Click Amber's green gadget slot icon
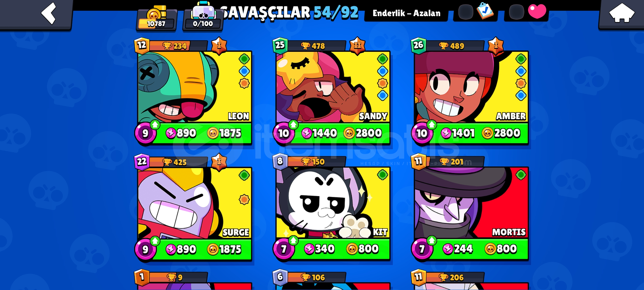Screen dimensions: 644x290 (x=521, y=59)
